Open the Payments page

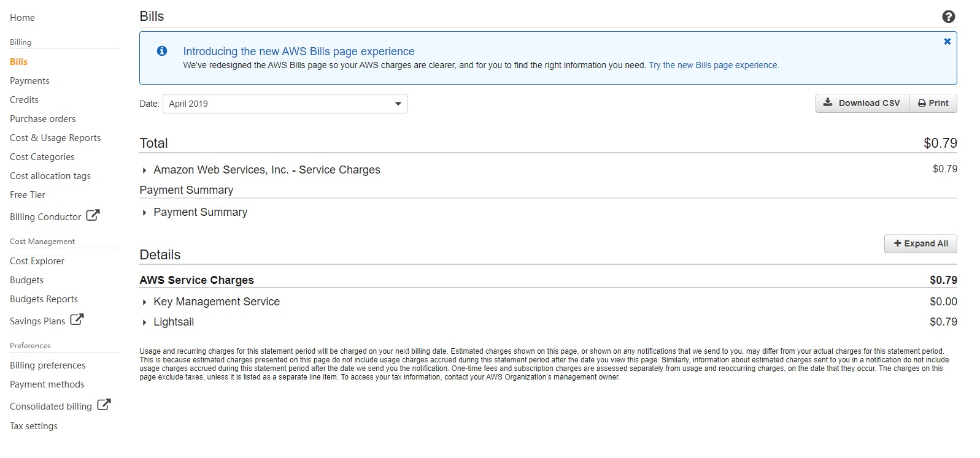[x=29, y=81]
